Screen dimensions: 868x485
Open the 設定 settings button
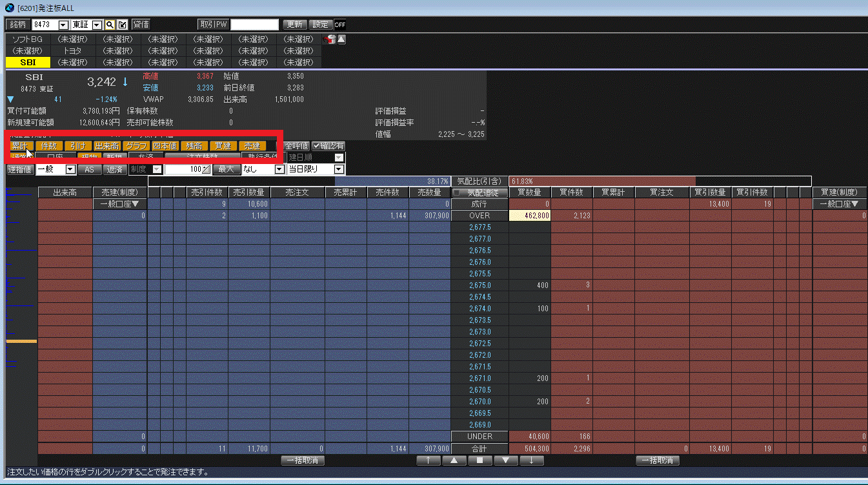tap(321, 25)
